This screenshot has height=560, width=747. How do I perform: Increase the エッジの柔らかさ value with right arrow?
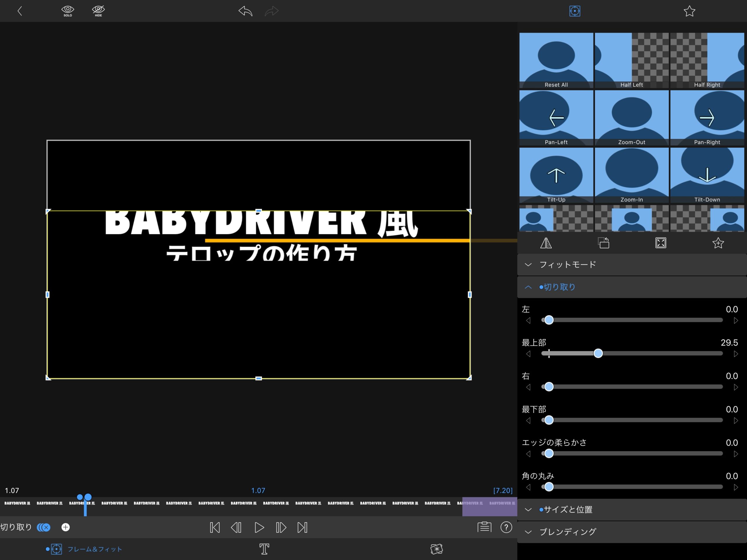coord(736,454)
